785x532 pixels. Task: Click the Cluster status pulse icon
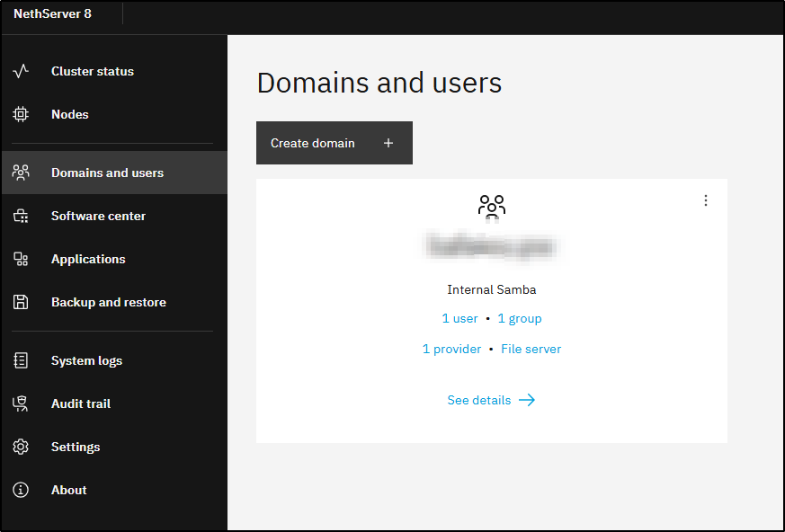(21, 71)
